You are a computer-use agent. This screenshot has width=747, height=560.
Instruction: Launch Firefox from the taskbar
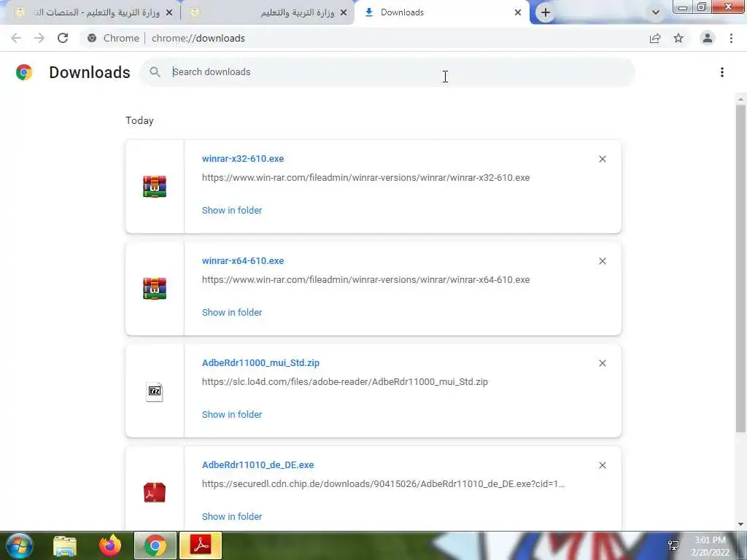110,545
